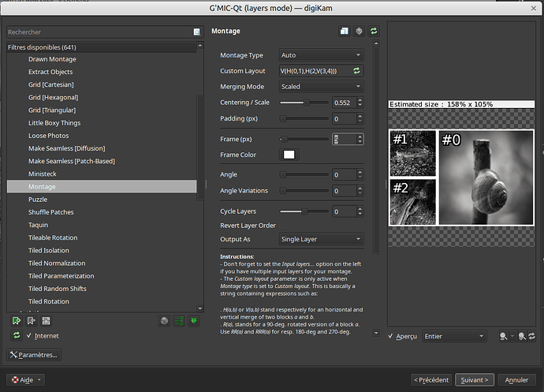Open the Merging Mode dropdown set to Scaled
The width and height of the screenshot is (544, 392).
click(321, 87)
